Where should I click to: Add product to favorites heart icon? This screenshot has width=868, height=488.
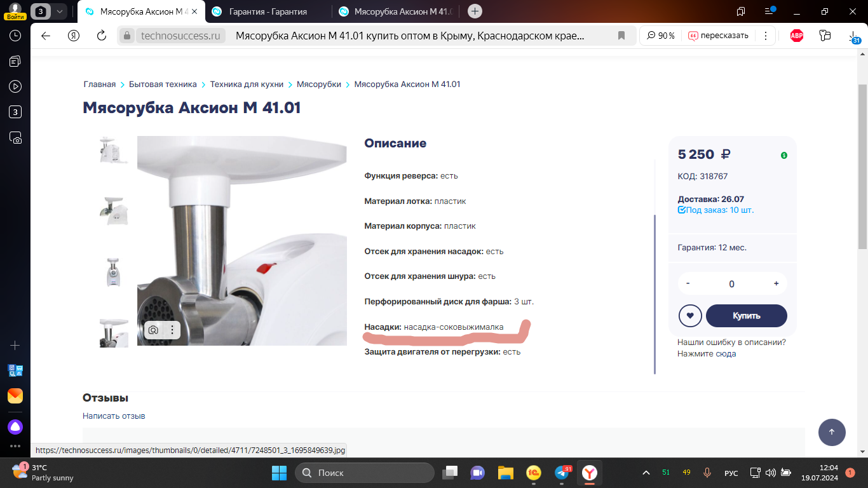click(690, 316)
